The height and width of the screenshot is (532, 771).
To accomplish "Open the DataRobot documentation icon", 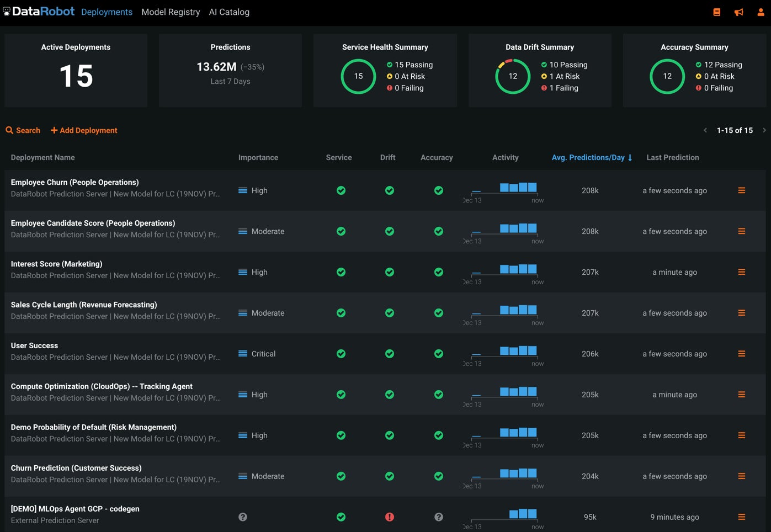I will click(717, 11).
